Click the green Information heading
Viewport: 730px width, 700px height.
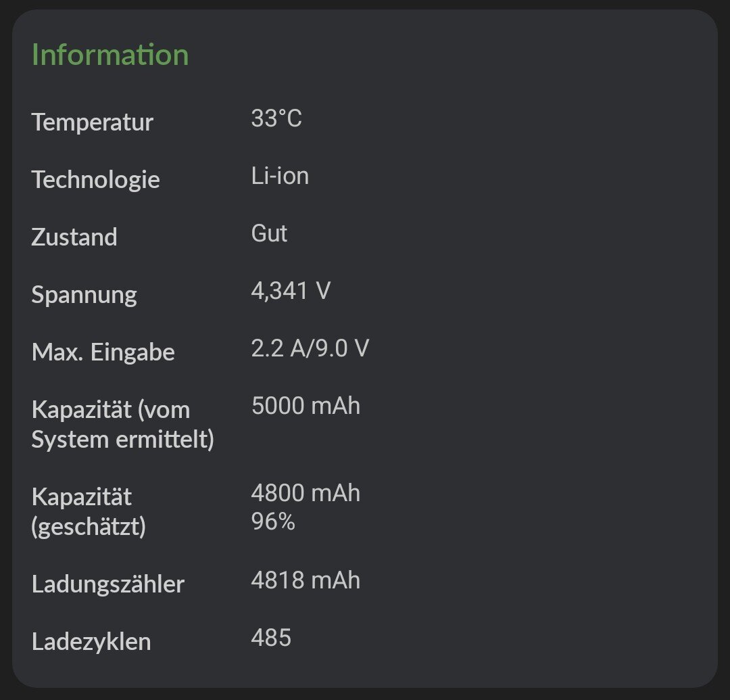[x=110, y=55]
